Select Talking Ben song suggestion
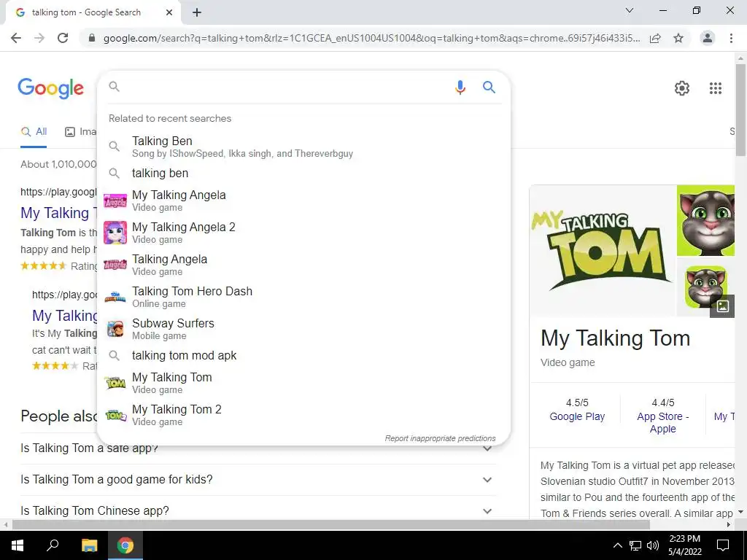The height and width of the screenshot is (560, 747). click(x=303, y=147)
